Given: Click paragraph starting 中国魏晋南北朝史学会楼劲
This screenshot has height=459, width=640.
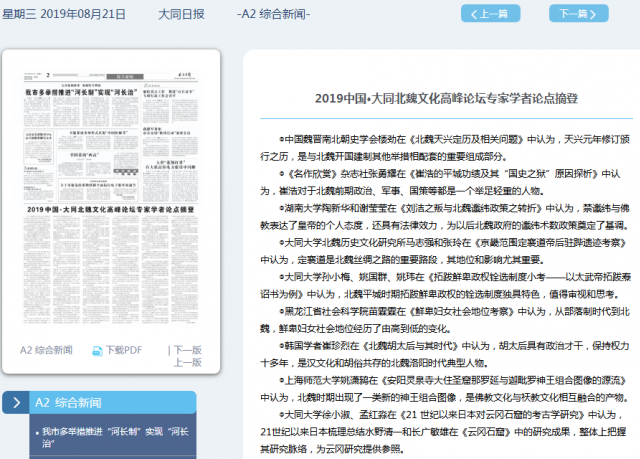Looking at the screenshot, I should (445, 148).
